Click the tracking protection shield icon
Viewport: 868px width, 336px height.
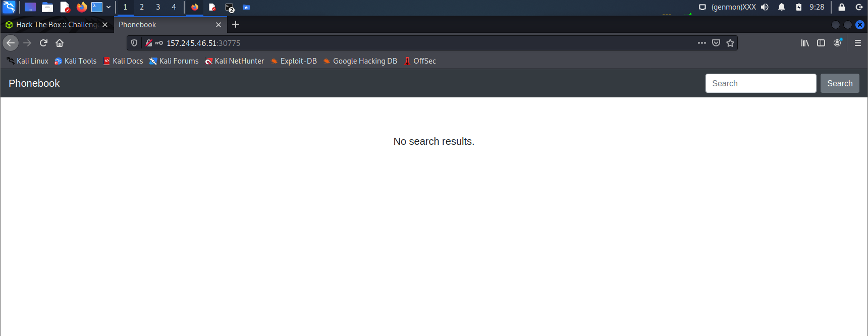(134, 43)
